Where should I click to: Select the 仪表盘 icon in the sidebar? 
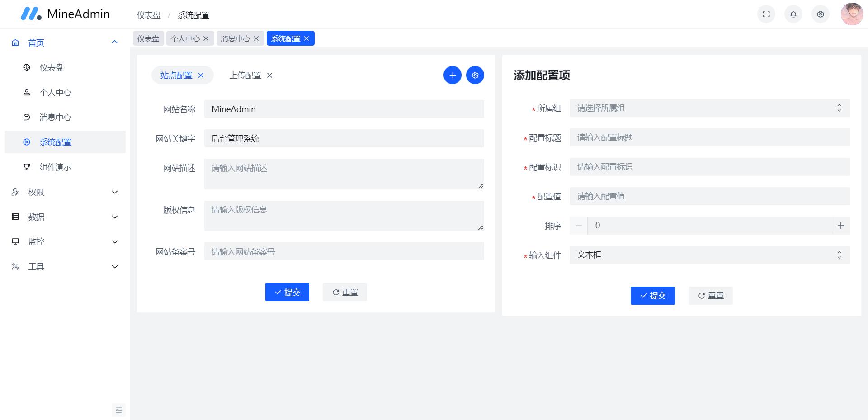(26, 67)
